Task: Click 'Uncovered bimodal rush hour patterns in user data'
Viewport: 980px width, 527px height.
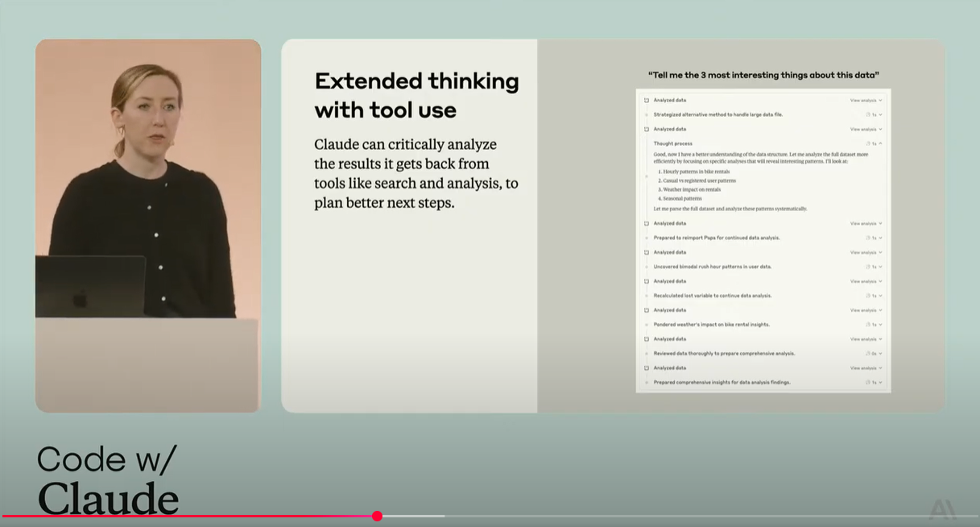Action: pyautogui.click(x=712, y=267)
